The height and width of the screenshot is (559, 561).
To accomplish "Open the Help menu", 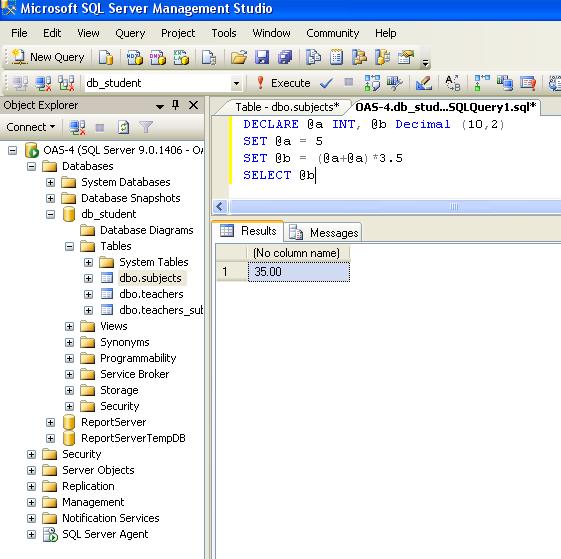I will pyautogui.click(x=385, y=33).
